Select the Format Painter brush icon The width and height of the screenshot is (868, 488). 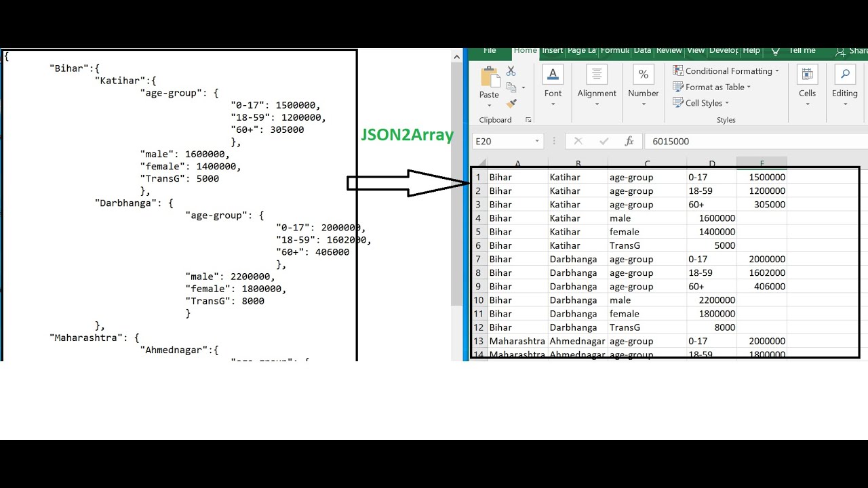point(512,103)
